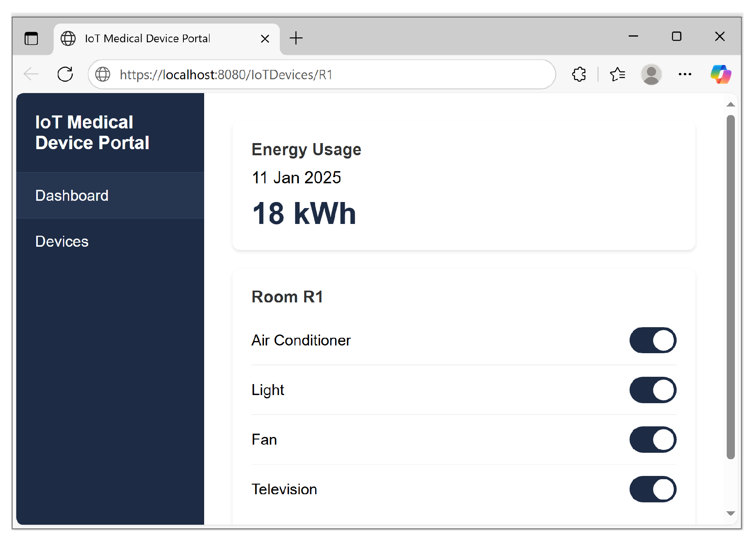Click the back navigation arrow

tap(31, 74)
